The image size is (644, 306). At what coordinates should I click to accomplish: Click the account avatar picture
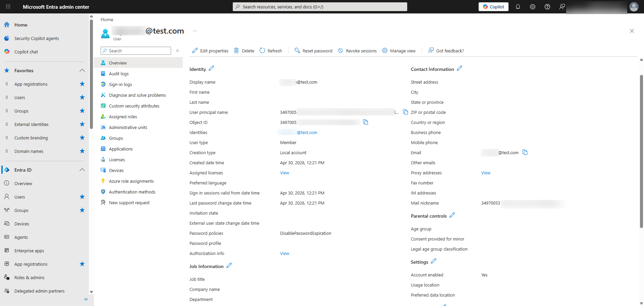pyautogui.click(x=634, y=7)
